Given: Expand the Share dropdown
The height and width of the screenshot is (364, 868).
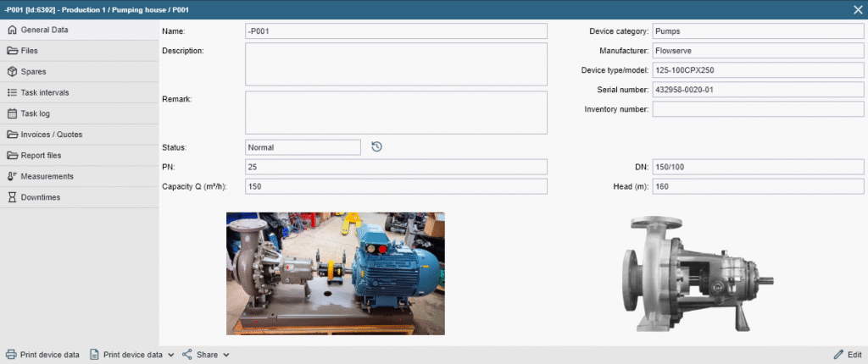Looking at the screenshot, I should (x=206, y=355).
